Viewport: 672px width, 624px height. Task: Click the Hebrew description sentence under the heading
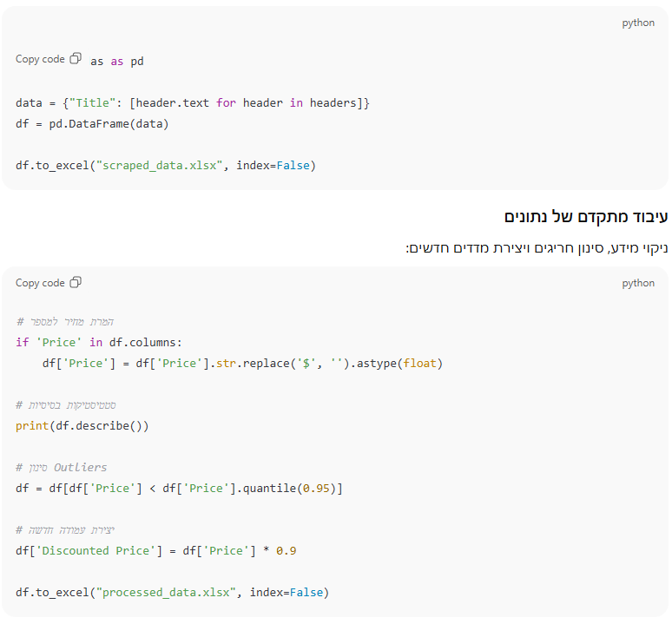[x=537, y=249]
